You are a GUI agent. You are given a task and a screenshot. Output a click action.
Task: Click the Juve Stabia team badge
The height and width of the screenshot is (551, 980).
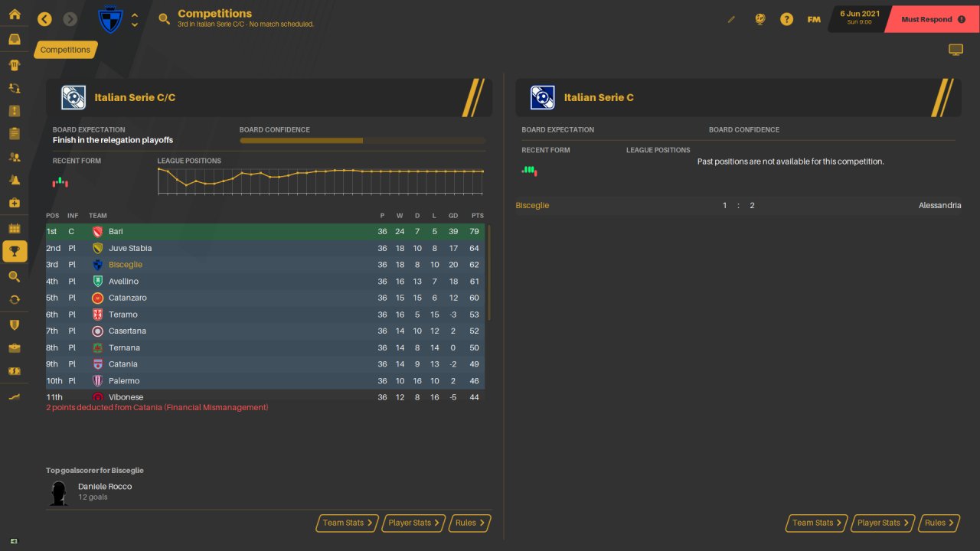[x=97, y=248]
